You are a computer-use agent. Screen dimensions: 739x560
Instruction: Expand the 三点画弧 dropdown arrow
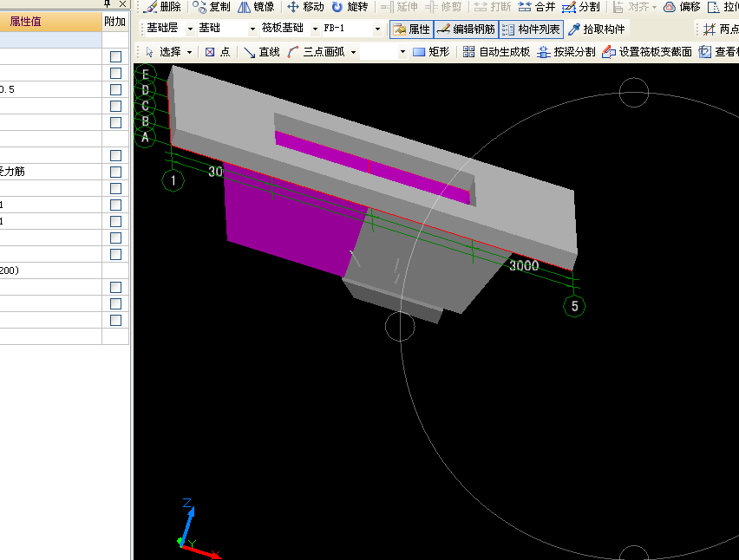[353, 52]
